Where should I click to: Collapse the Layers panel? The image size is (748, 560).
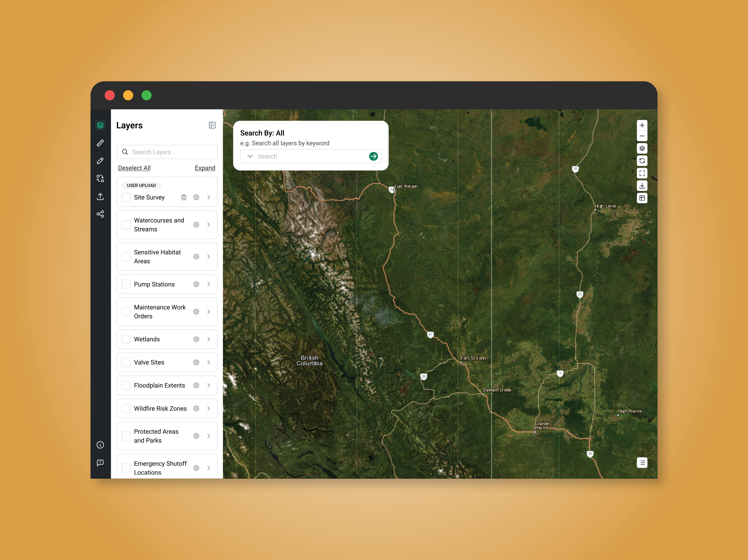point(212,125)
